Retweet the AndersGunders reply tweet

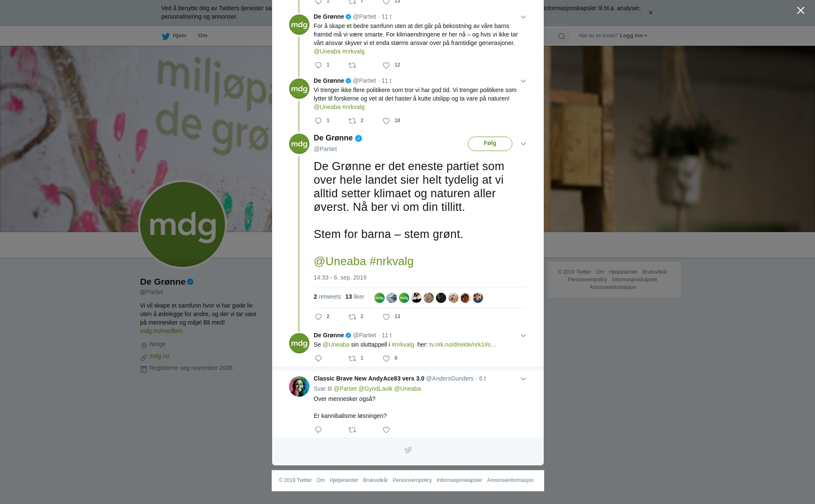coord(352,430)
